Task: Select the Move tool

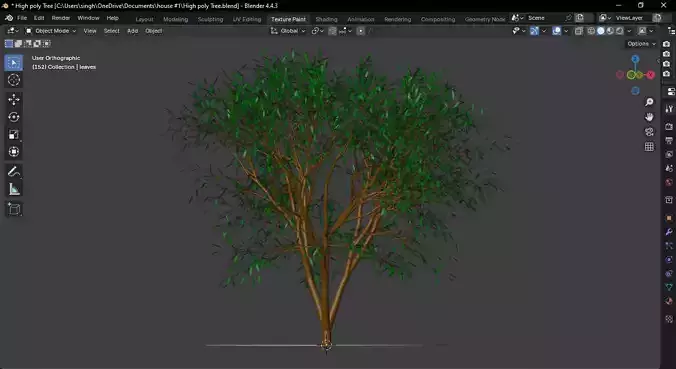Action: pyautogui.click(x=14, y=100)
